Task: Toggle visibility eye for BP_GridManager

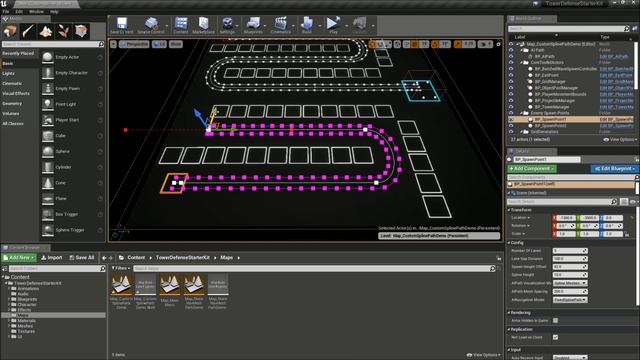Action: pos(511,82)
